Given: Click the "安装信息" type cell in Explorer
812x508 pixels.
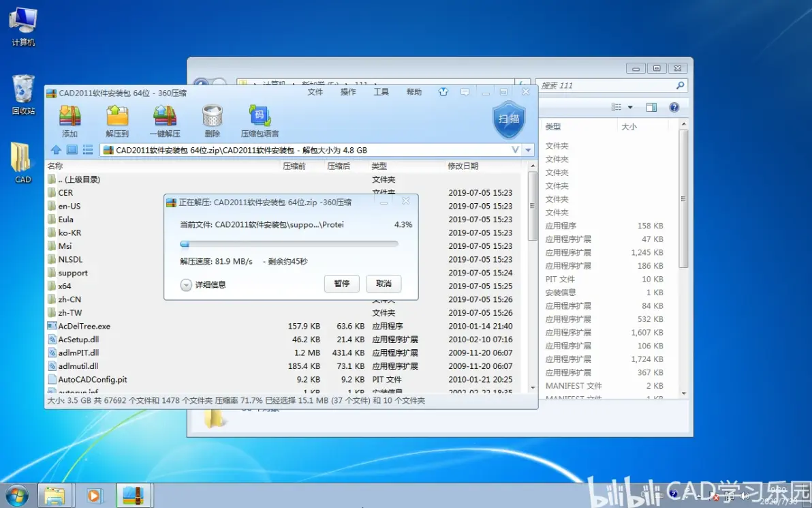Looking at the screenshot, I should (561, 293).
